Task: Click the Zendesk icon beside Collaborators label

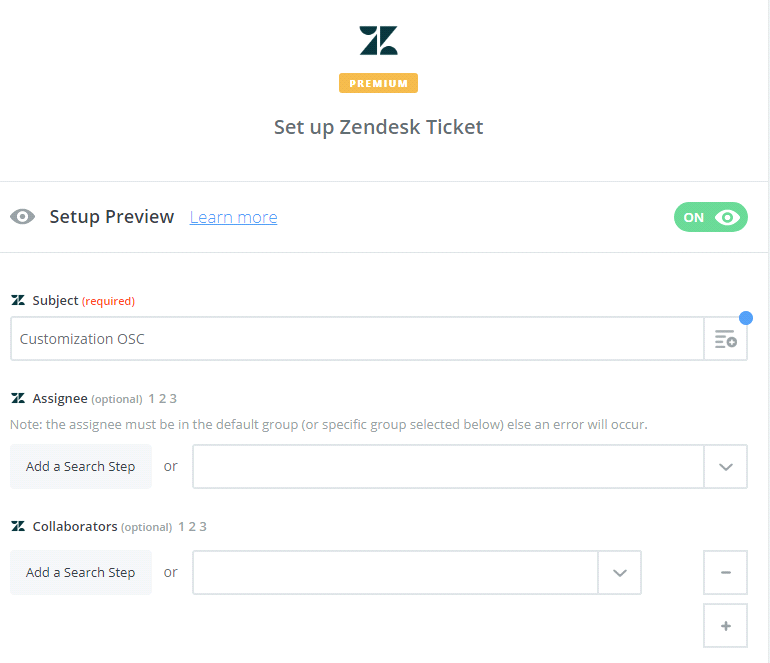Action: 17,526
